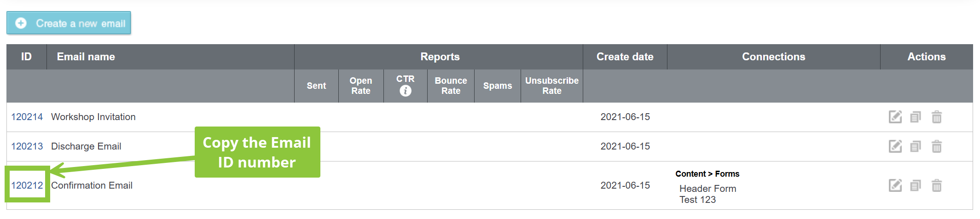980x219 pixels.
Task: Edit the Workshop Invitation email
Action: tap(895, 117)
